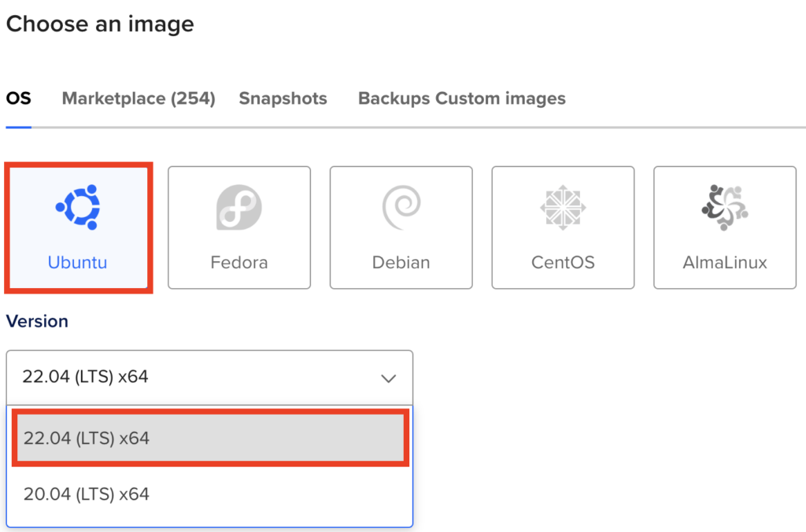Screen dimensions: 806x532
Task: Click the Debian swirl logo icon
Action: pos(401,208)
